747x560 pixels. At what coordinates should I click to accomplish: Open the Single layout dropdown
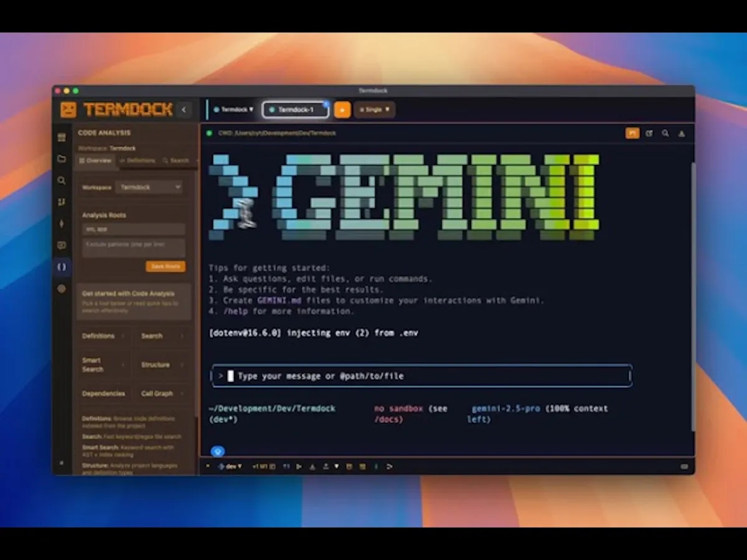pyautogui.click(x=374, y=110)
